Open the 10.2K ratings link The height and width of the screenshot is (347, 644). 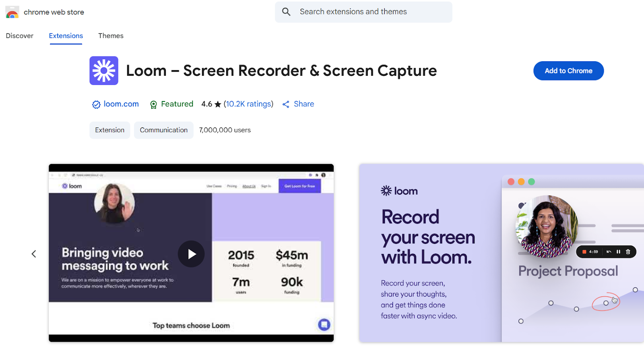[248, 104]
